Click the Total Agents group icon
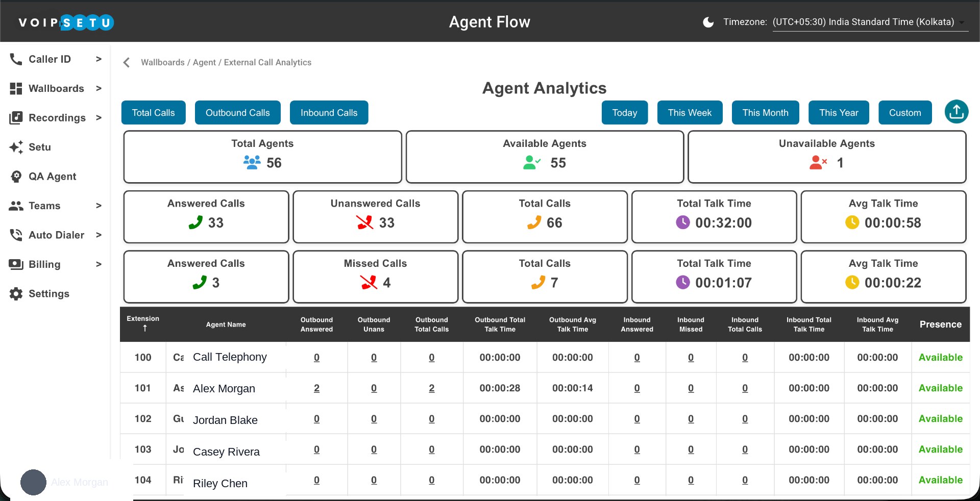980x501 pixels. 252,163
